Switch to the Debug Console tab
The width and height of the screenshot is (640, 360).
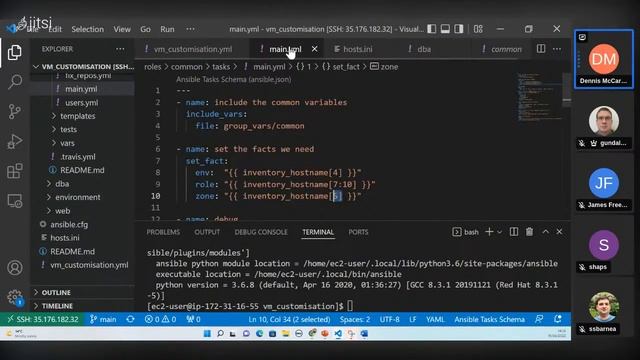[261, 232]
